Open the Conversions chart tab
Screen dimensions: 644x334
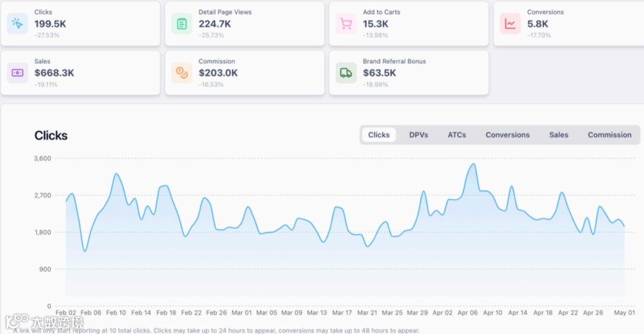tap(507, 135)
